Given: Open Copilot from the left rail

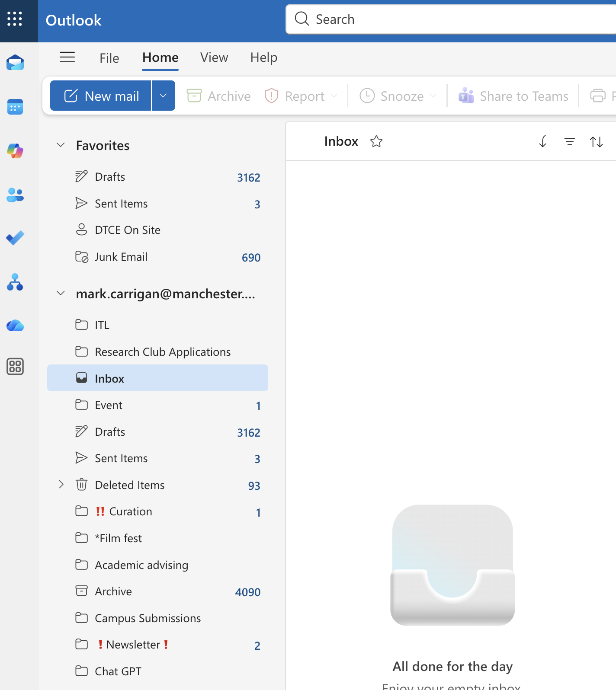Looking at the screenshot, I should click(x=15, y=151).
